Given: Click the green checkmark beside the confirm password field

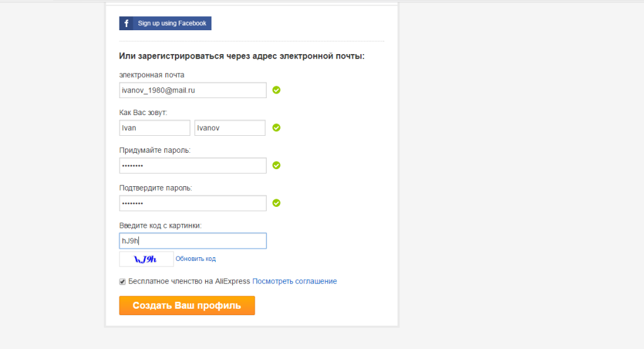Looking at the screenshot, I should coord(277,203).
